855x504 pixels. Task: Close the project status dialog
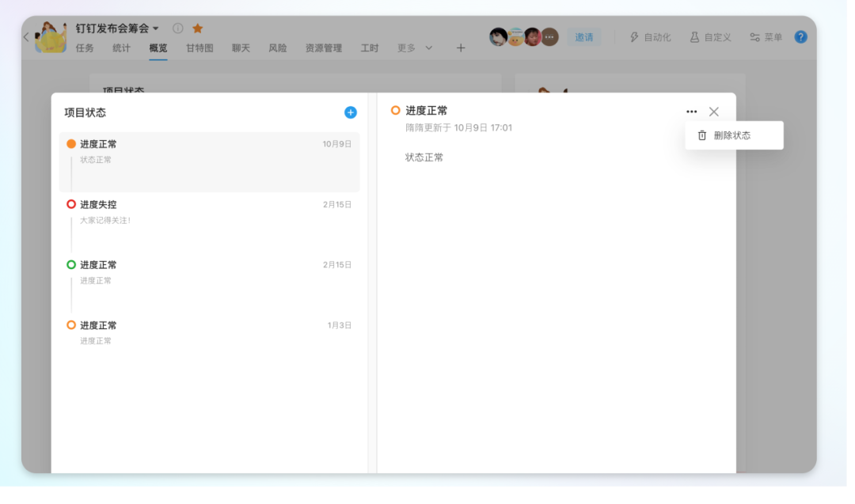pos(714,112)
